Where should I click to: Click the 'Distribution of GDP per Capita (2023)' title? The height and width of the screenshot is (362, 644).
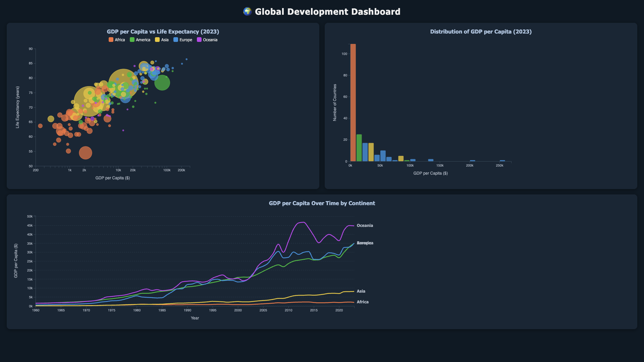pos(481,32)
